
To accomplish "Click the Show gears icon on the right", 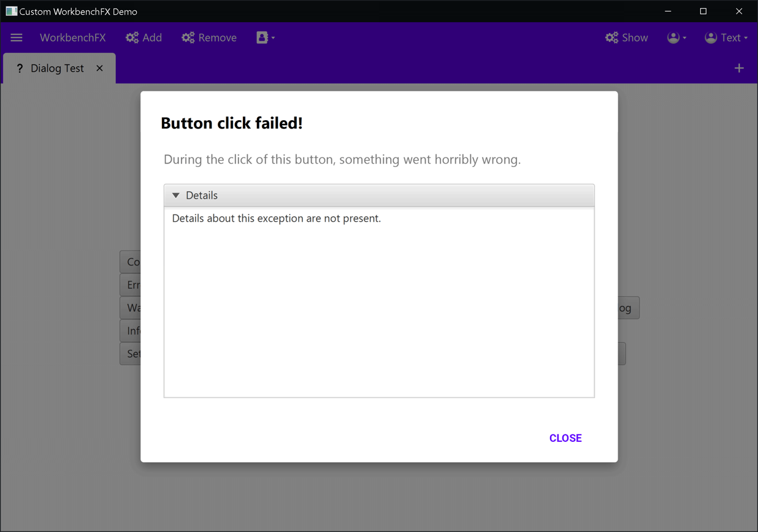I will click(x=611, y=37).
